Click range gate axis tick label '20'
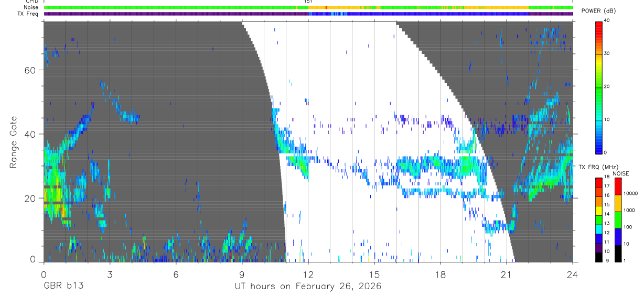This screenshot has width=644, height=297. 31,198
